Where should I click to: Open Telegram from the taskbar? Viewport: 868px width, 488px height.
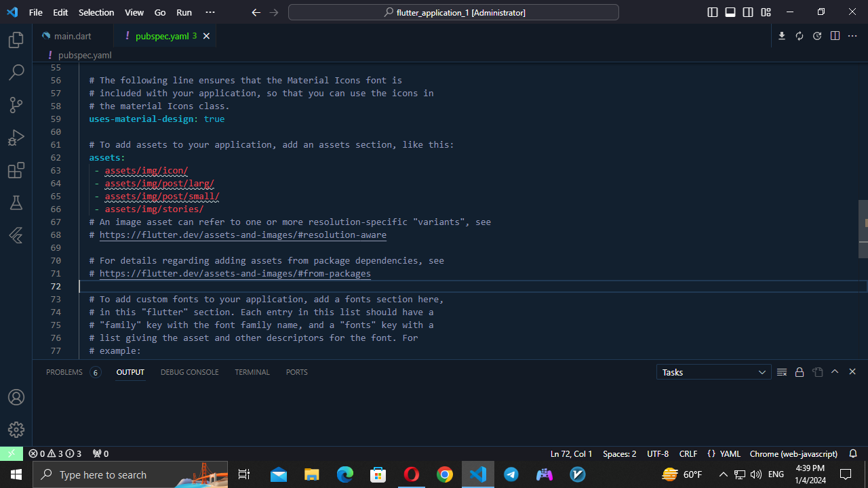pyautogui.click(x=511, y=474)
